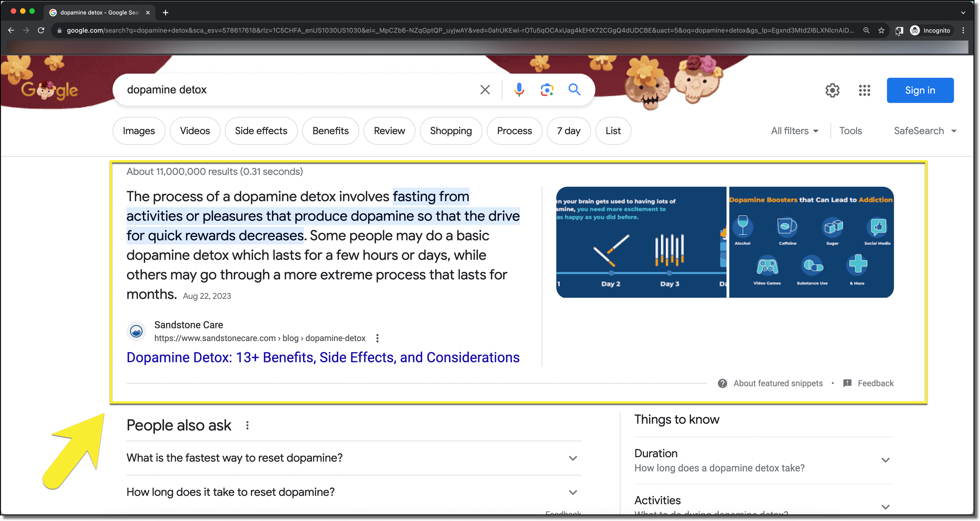Image resolution: width=980 pixels, height=521 pixels.
Task: Open the Dopamine Boosters infographic thumbnail
Action: pyautogui.click(x=811, y=242)
